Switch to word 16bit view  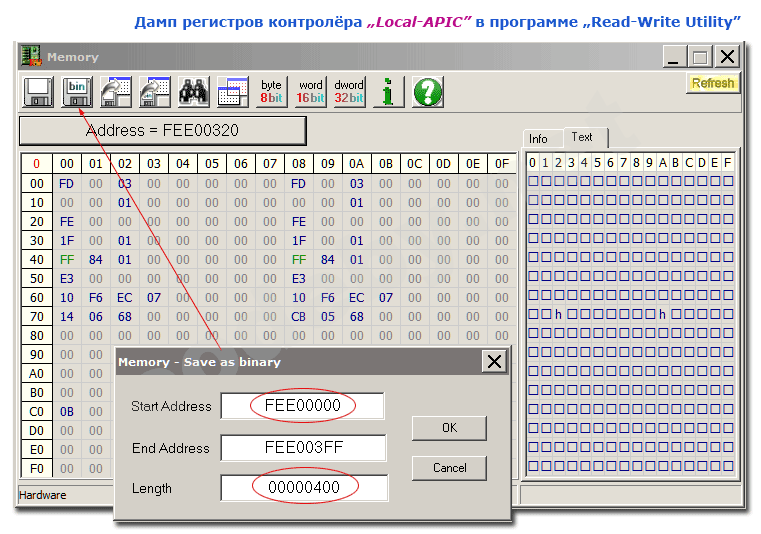click(x=310, y=91)
